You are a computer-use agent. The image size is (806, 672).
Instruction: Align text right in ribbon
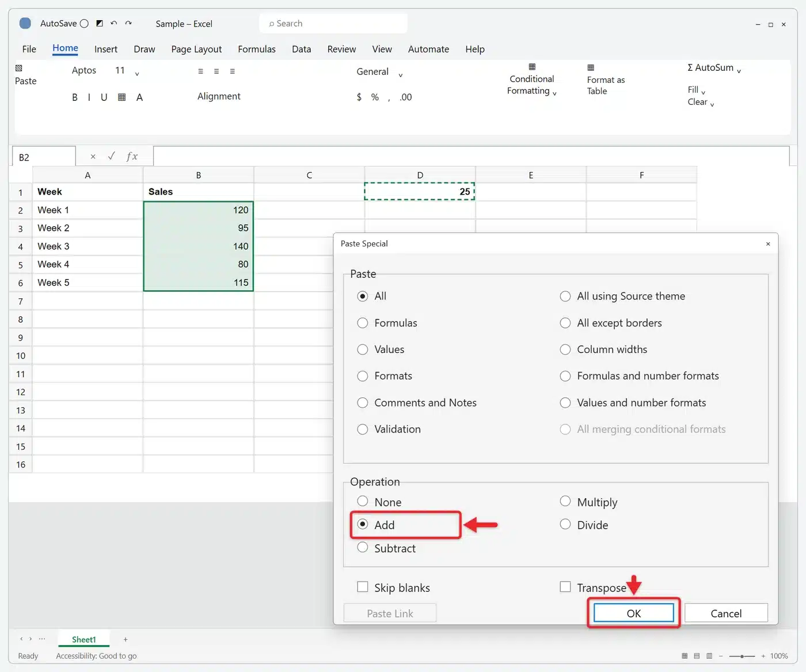click(233, 71)
